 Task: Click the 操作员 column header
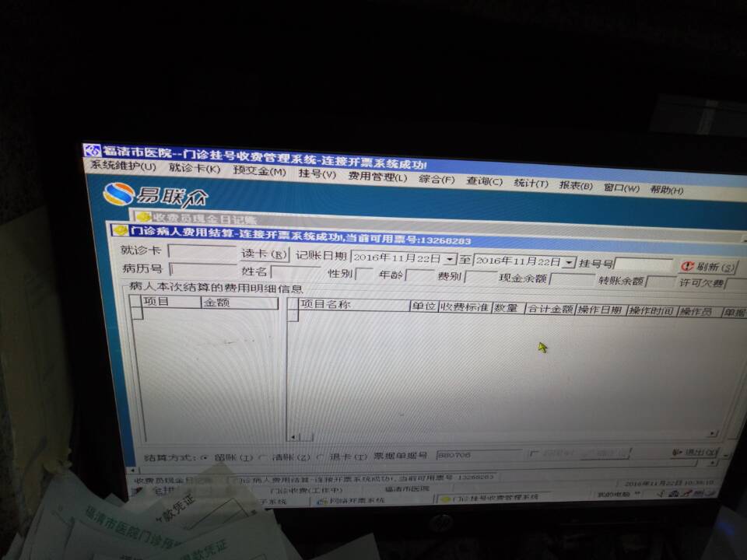[x=699, y=312]
